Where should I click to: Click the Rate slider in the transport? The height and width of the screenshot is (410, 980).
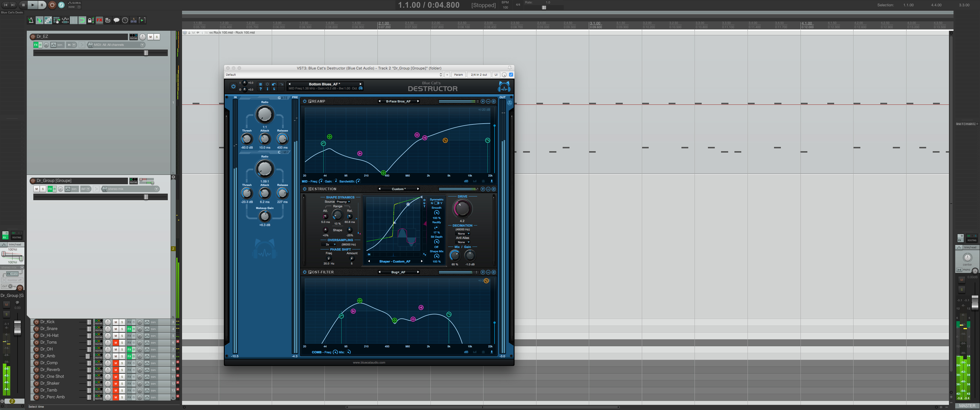(543, 7)
